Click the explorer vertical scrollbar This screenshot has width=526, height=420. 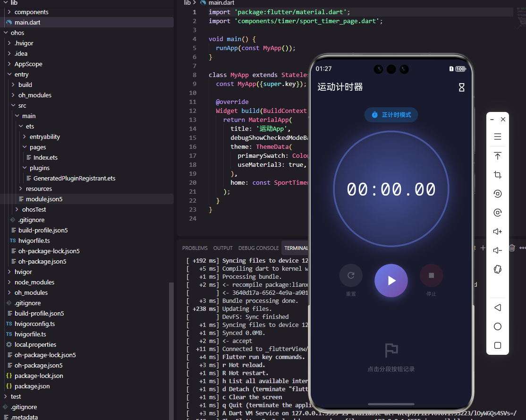coord(171,351)
